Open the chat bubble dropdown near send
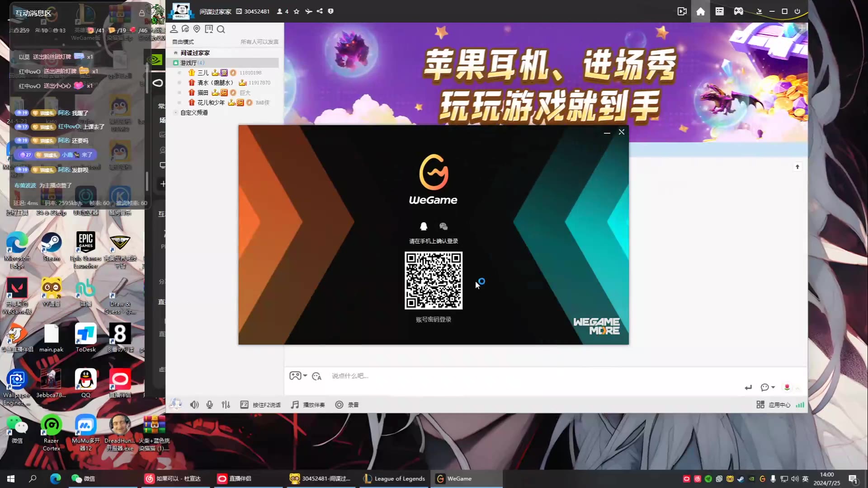 click(x=768, y=387)
